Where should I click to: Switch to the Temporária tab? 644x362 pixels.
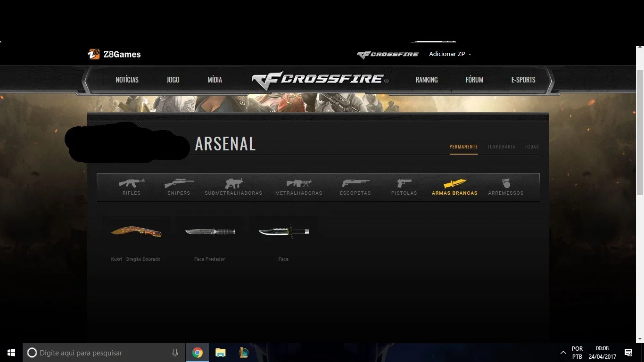501,147
